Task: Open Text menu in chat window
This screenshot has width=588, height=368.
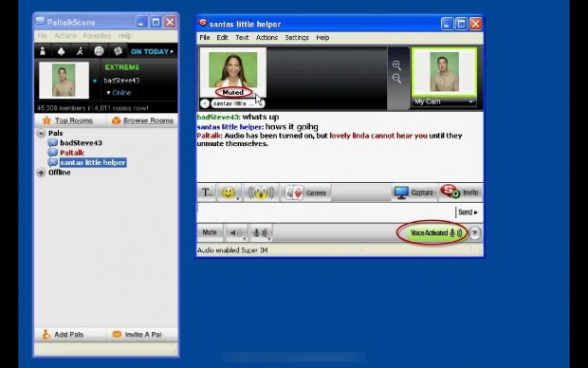Action: [242, 38]
